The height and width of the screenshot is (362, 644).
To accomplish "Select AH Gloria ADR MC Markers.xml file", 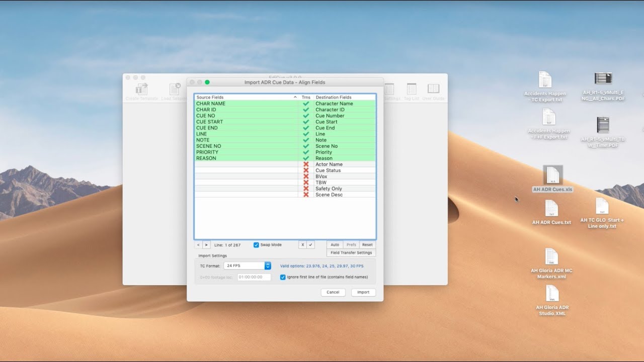I will 551,263.
